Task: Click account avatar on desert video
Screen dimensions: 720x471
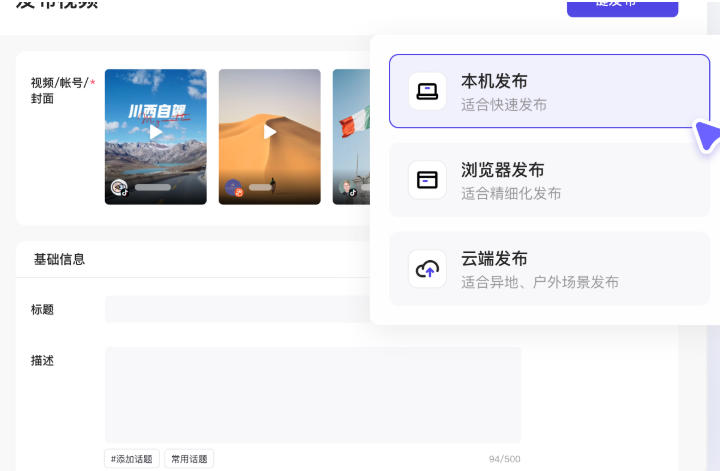Action: pos(233,188)
